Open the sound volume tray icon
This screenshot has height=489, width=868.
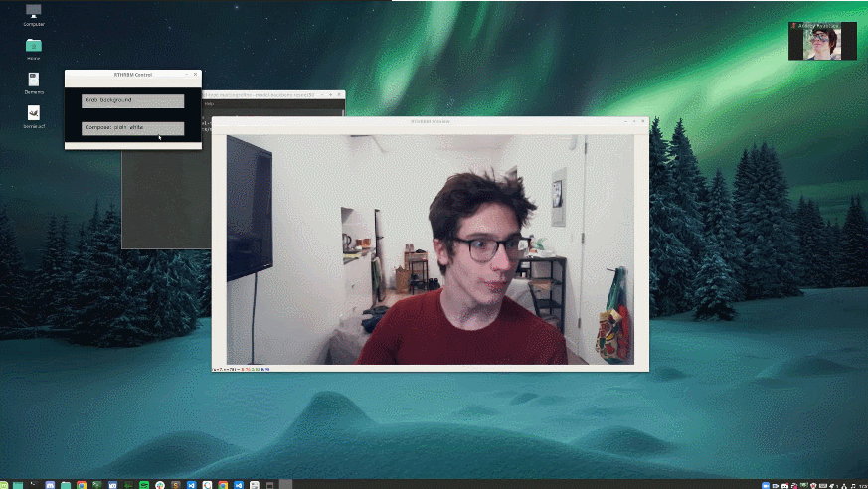(852, 485)
